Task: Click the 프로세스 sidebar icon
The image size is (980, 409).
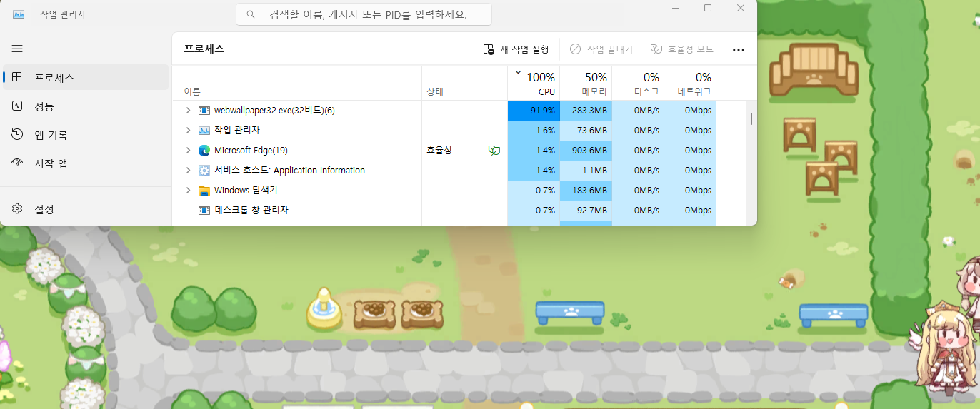Action: (x=18, y=77)
